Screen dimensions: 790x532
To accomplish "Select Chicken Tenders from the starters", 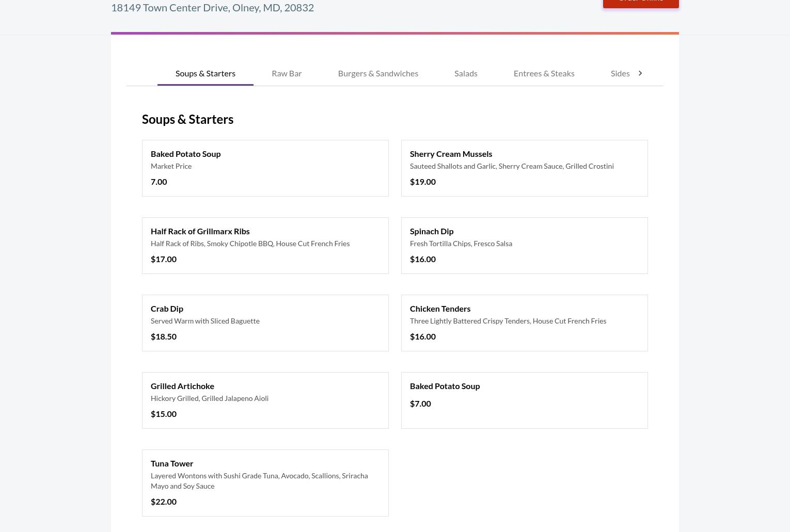I will point(524,323).
